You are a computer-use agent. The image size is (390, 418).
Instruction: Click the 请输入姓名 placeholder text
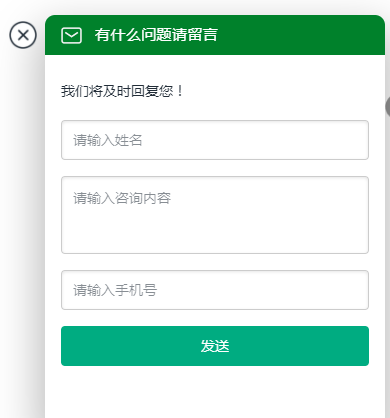[x=108, y=140]
